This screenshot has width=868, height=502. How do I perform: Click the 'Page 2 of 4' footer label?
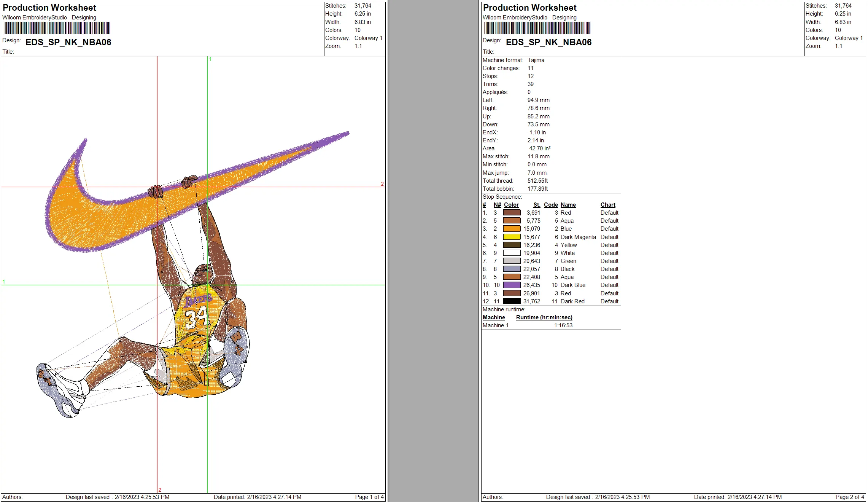click(850, 497)
